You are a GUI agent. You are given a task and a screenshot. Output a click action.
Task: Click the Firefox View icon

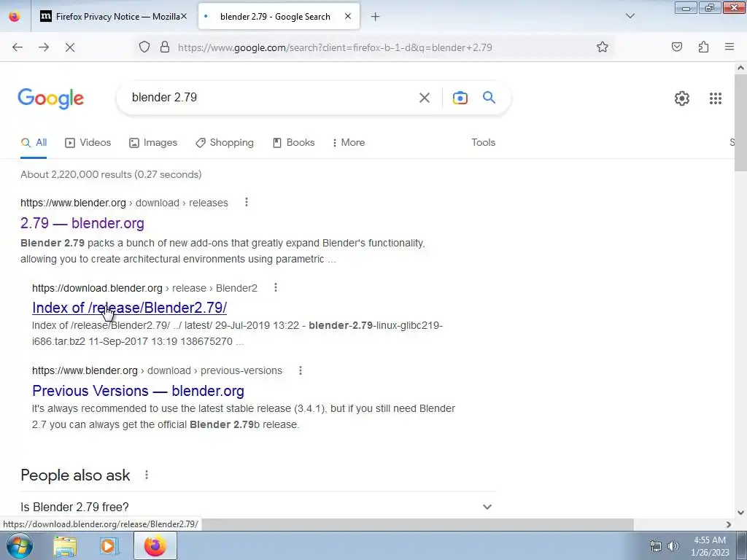click(x=15, y=16)
